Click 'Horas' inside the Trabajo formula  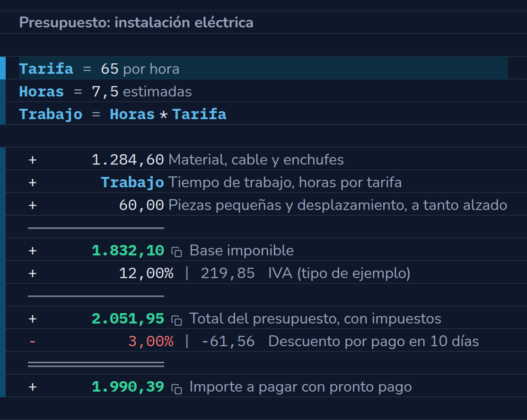(x=132, y=114)
